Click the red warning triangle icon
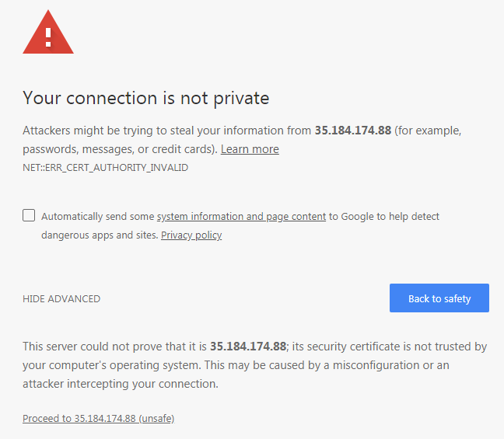Viewport: 504px width, 439px height. point(48,36)
